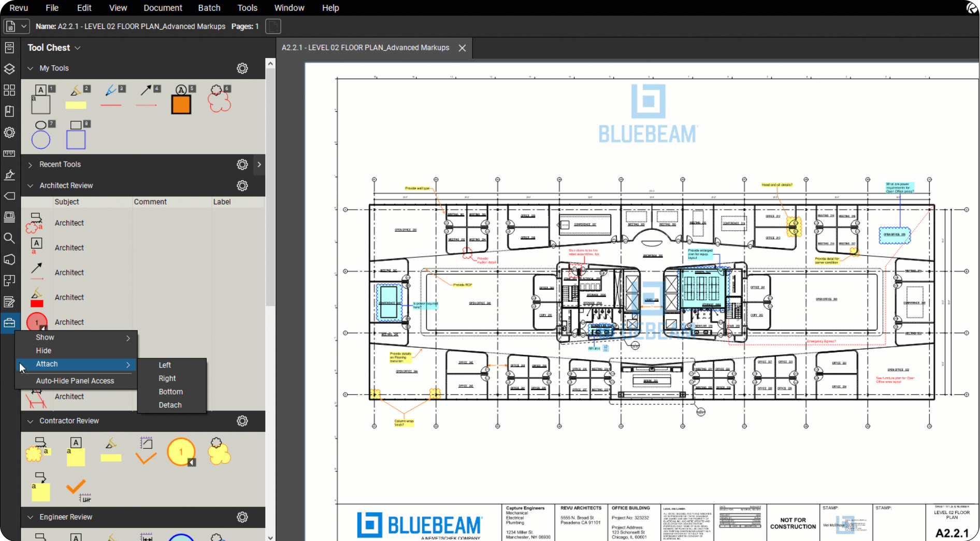
Task: Expand the Recent Tools section
Action: click(30, 165)
